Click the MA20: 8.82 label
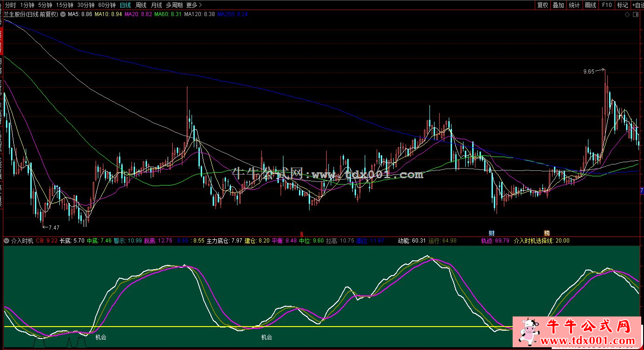Image resolution: width=644 pixels, height=350 pixels. pyautogui.click(x=138, y=14)
